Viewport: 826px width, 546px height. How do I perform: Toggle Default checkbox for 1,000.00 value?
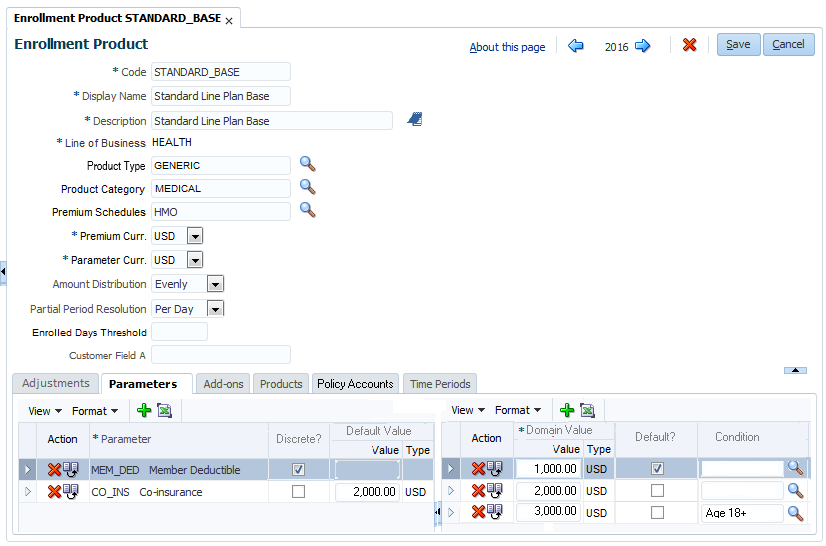[x=657, y=469]
